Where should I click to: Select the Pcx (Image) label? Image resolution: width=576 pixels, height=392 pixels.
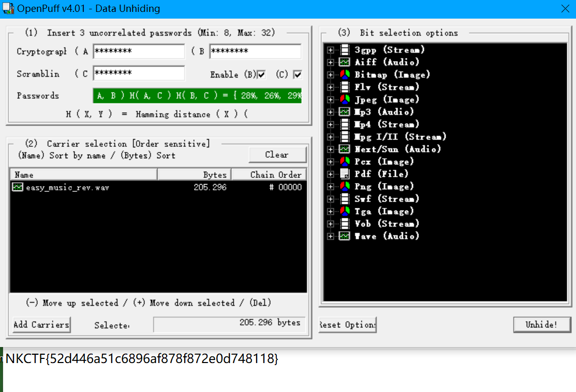pyautogui.click(x=384, y=161)
